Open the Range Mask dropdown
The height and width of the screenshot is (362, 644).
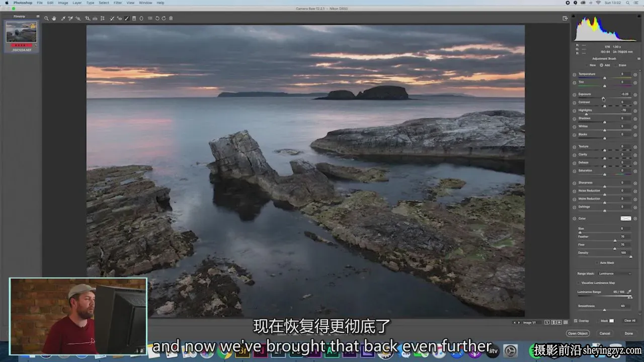615,274
